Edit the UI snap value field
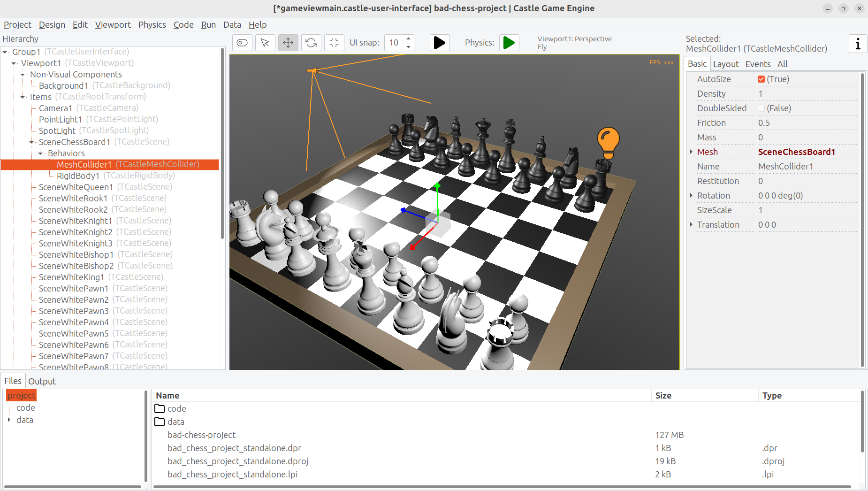Image resolution: width=868 pixels, height=491 pixels. point(394,43)
